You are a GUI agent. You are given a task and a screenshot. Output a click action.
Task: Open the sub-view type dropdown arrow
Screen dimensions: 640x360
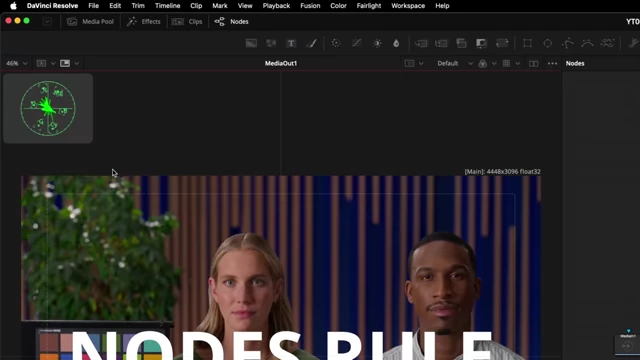77,63
